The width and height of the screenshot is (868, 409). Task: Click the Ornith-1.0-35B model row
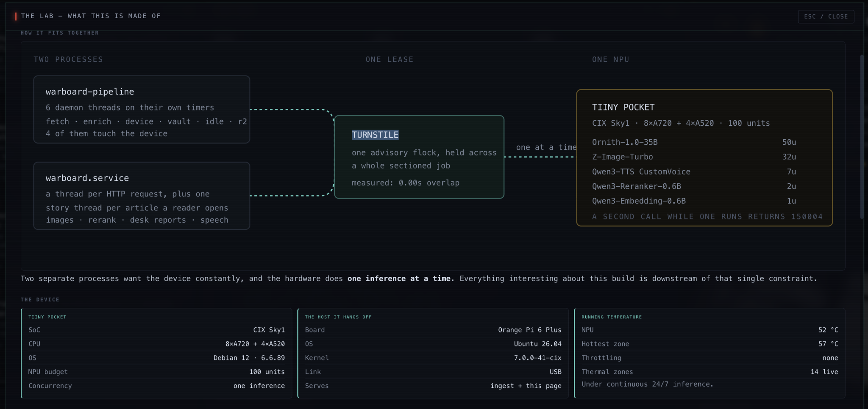pos(694,142)
